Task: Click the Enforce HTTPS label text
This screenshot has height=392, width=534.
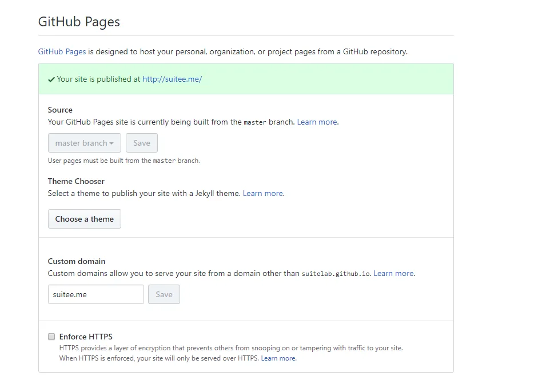Action: click(x=86, y=337)
